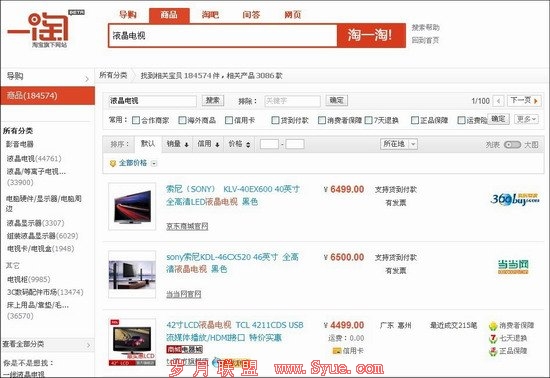
Task: Open the 所有分类 breadcrumb
Action: (x=113, y=75)
